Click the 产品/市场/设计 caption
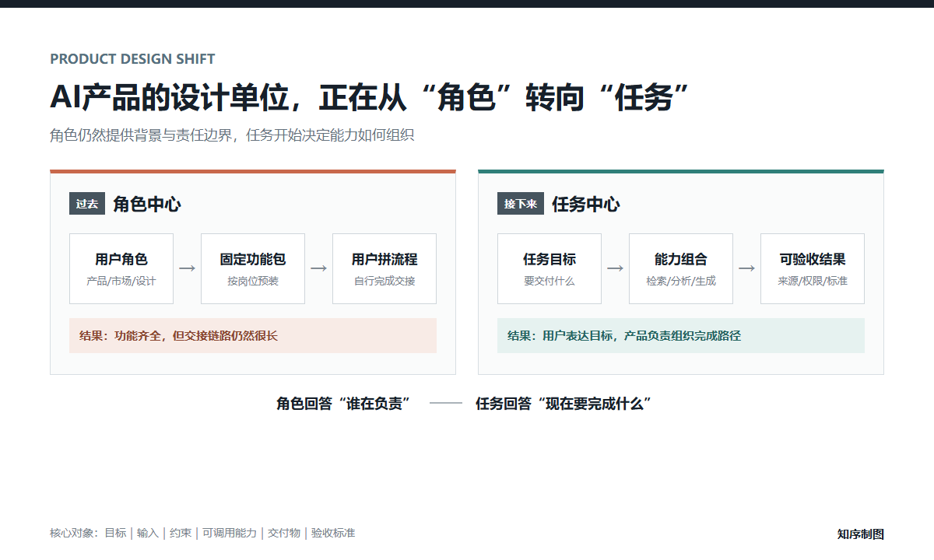This screenshot has height=560, width=934. (121, 281)
